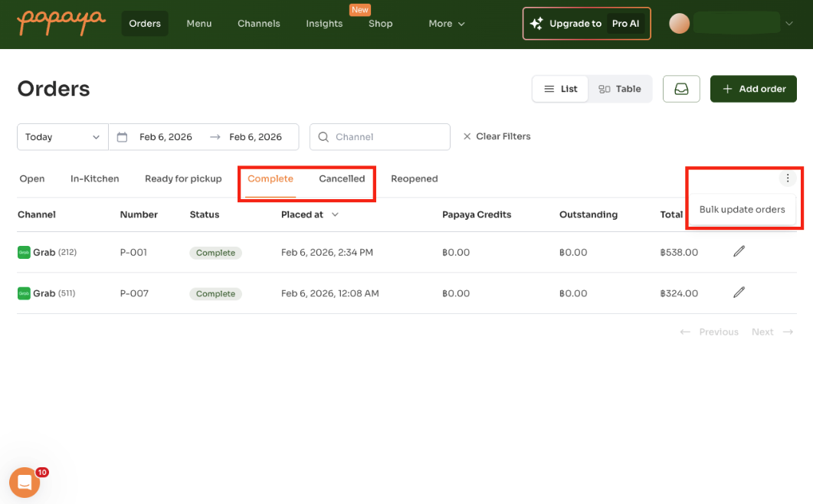Switch to List view
Screen dimensions: 813x504
[560, 88]
